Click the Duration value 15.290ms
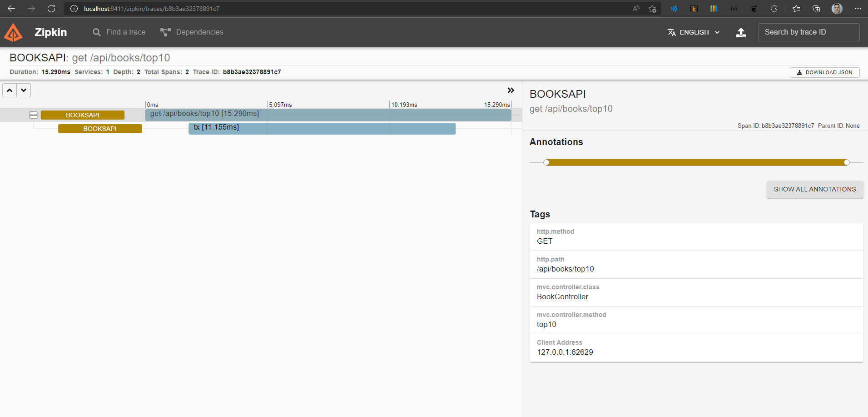This screenshot has height=417, width=868. pyautogui.click(x=56, y=72)
